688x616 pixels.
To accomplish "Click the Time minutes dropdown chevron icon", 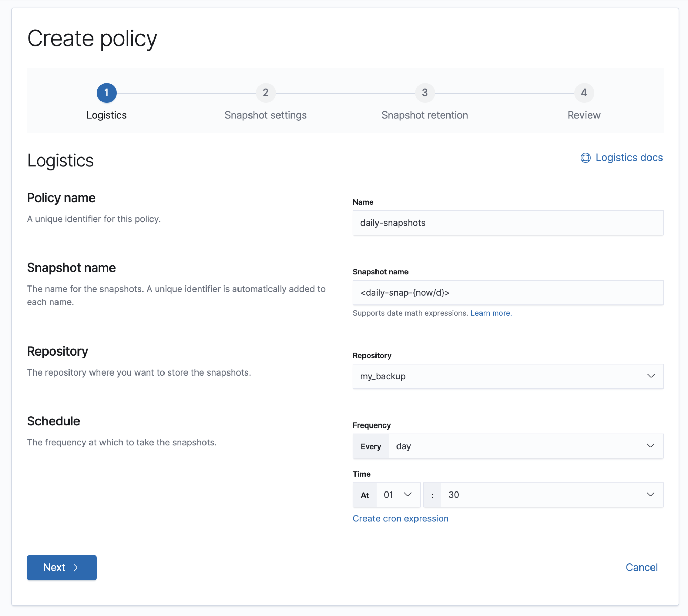I will 651,495.
